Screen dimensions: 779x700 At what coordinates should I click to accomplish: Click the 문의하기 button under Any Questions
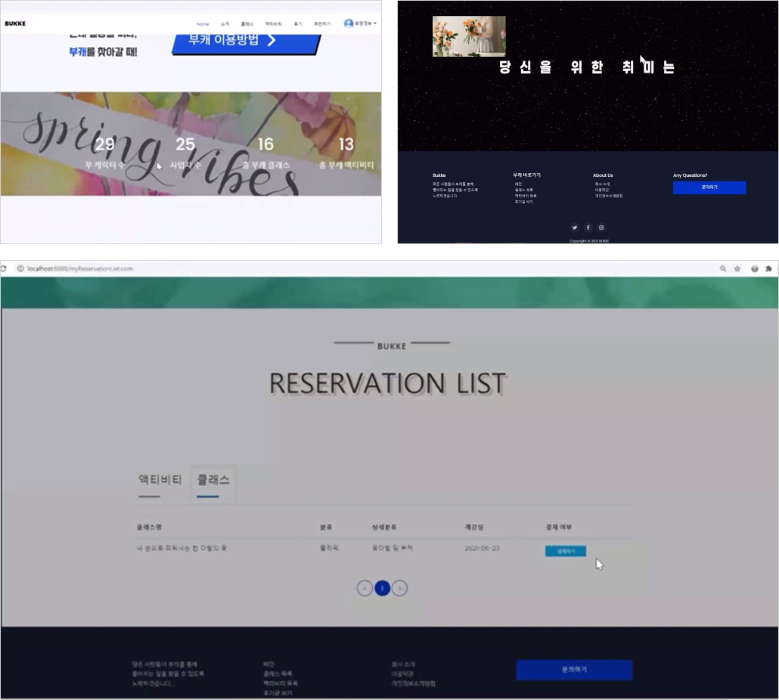(709, 187)
